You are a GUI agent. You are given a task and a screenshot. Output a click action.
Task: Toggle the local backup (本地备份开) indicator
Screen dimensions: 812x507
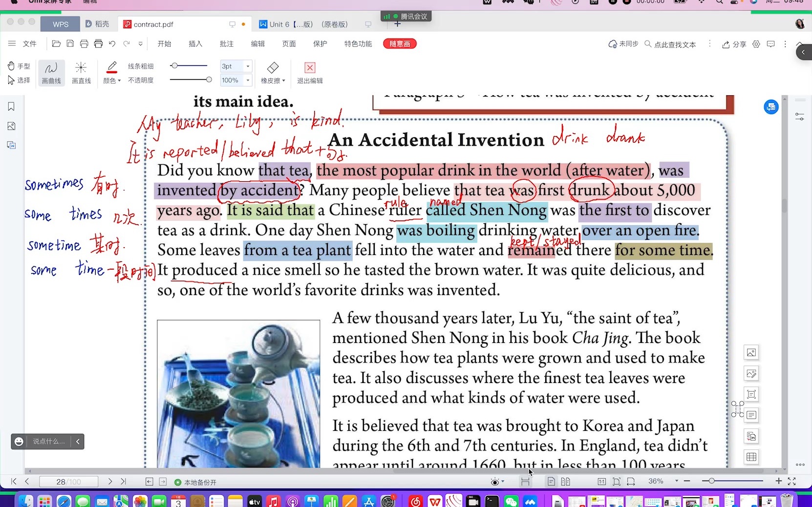click(195, 482)
